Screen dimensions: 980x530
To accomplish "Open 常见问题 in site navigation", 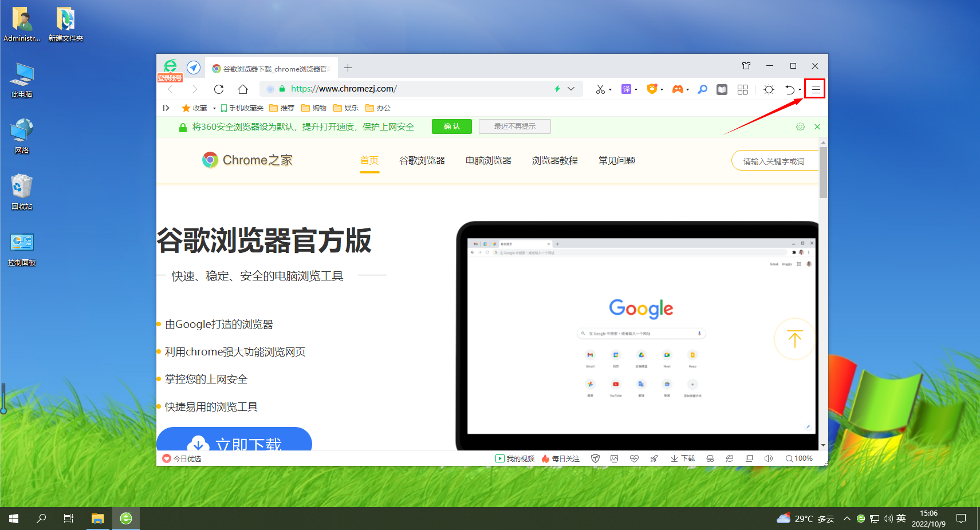I will [x=617, y=161].
